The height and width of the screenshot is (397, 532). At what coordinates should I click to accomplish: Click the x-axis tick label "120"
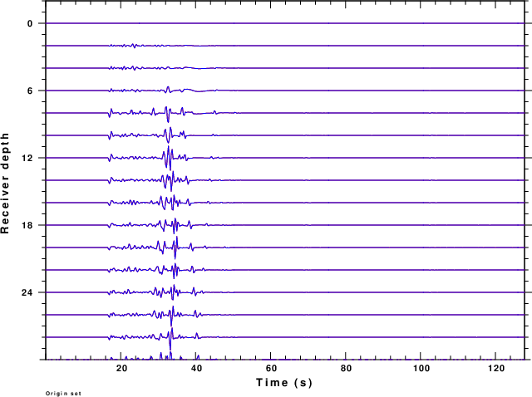(x=495, y=368)
